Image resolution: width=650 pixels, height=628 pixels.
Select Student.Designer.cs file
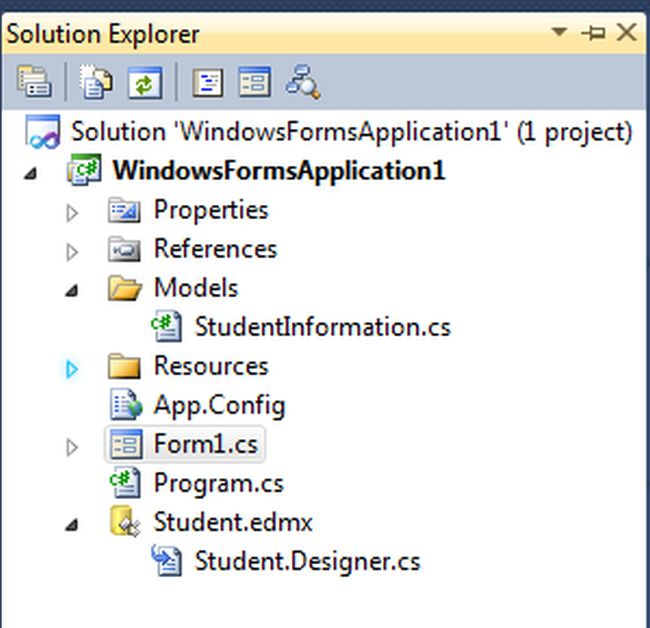(307, 561)
